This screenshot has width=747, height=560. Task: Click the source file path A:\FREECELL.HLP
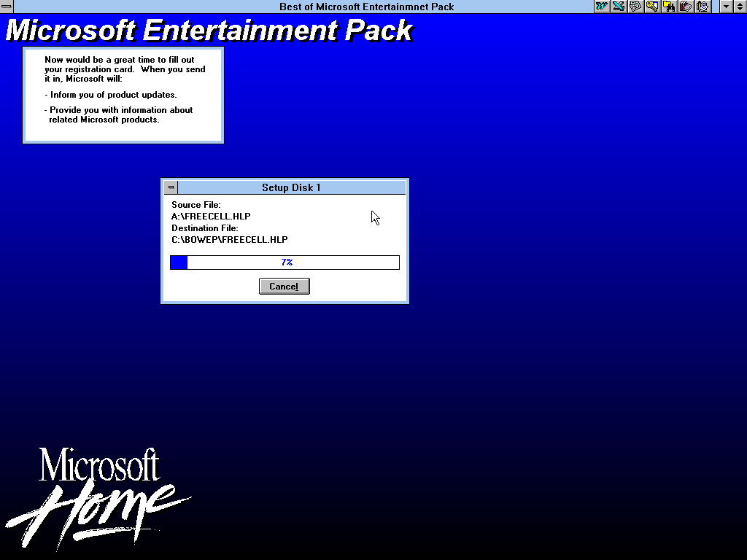click(211, 217)
